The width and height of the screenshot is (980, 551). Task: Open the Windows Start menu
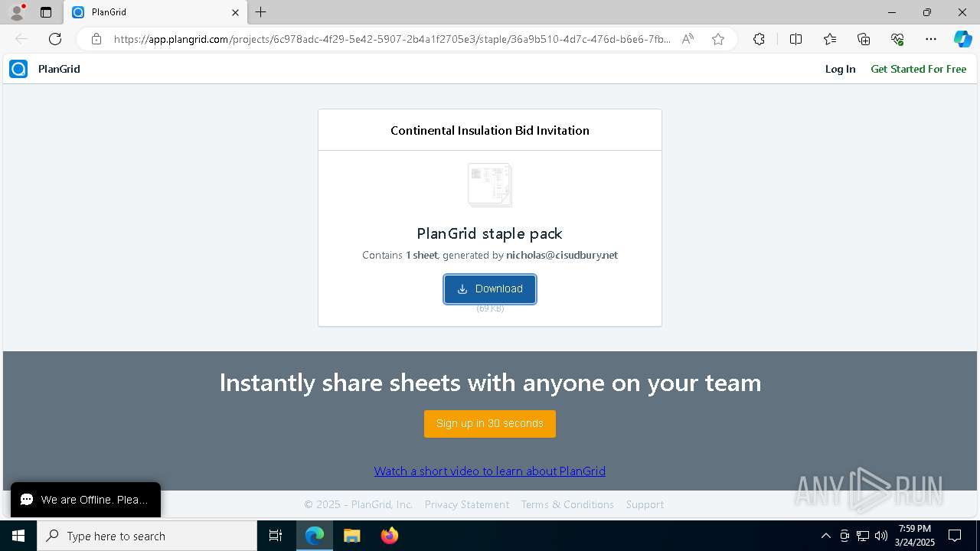click(x=18, y=536)
